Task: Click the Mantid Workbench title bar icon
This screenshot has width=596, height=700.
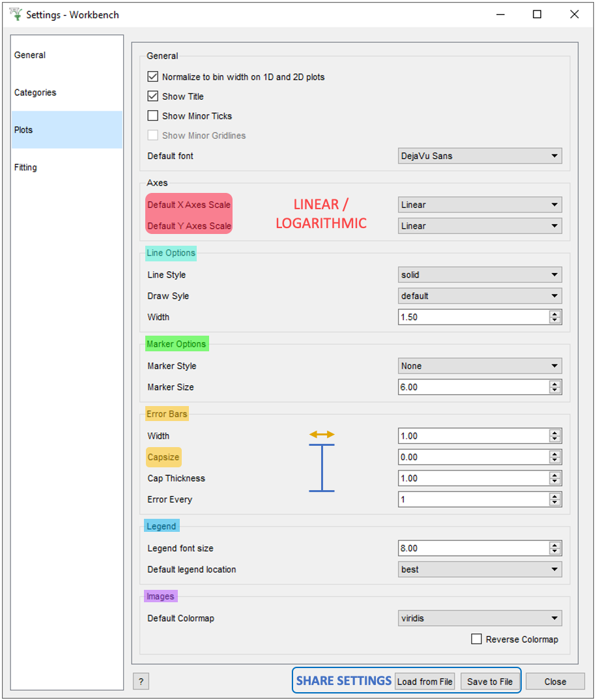Action: click(x=16, y=14)
